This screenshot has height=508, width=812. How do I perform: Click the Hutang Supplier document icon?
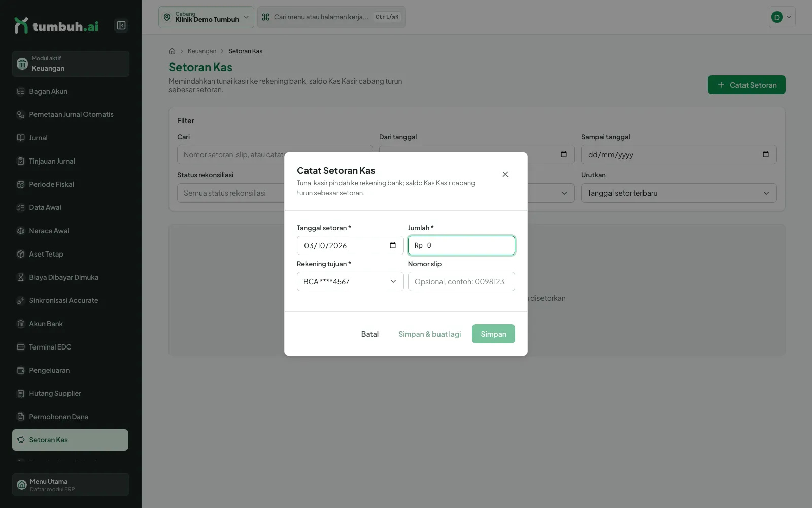21,393
